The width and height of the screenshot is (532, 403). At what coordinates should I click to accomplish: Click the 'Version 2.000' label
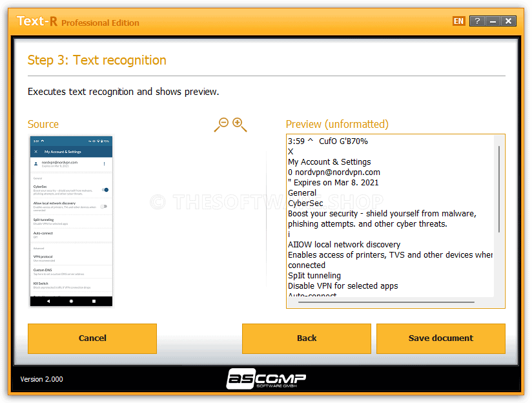pos(41,379)
